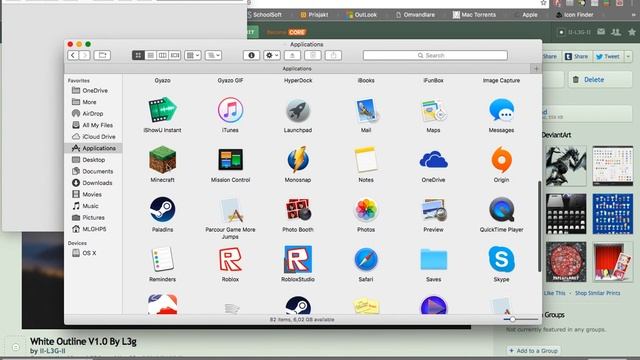Open the gear action menu dropdown
Image resolution: width=640 pixels, height=360 pixels.
pos(271,55)
